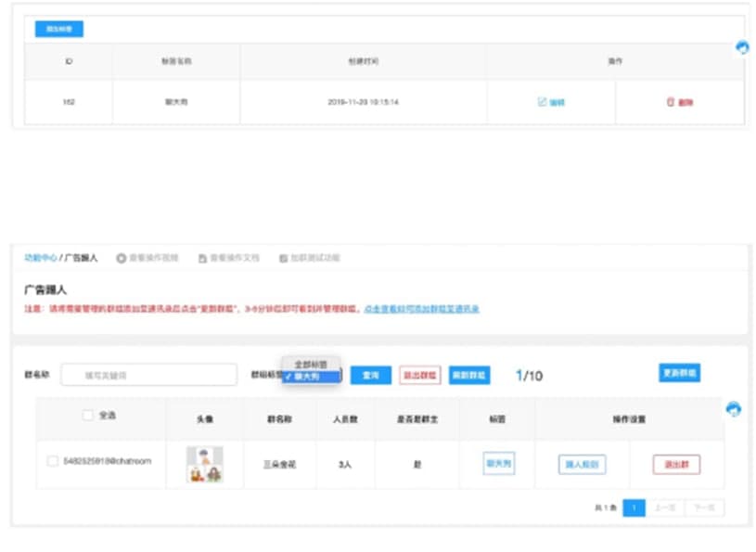
Task: Go to page 1 in pagination
Action: point(634,508)
